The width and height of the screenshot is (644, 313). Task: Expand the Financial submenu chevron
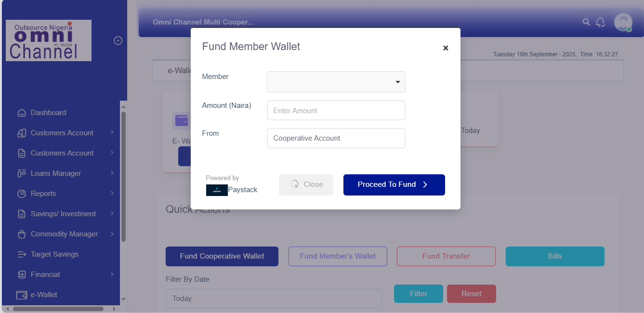pos(112,274)
